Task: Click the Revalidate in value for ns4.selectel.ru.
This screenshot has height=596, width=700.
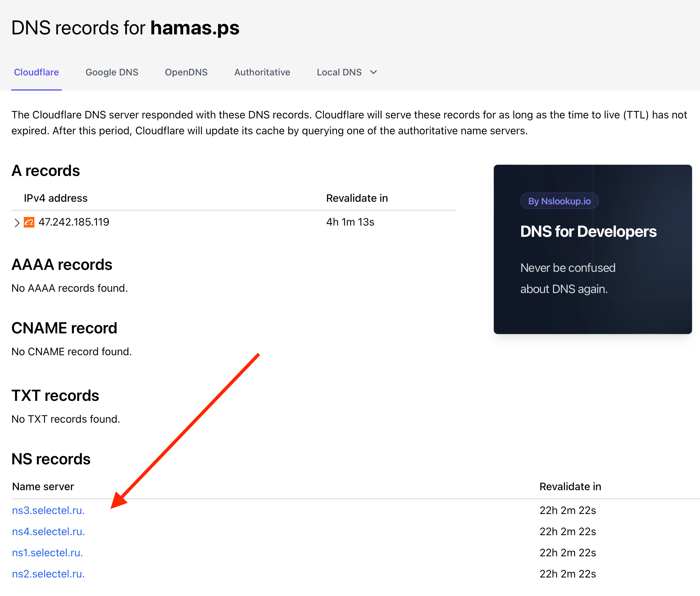Action: (x=567, y=532)
